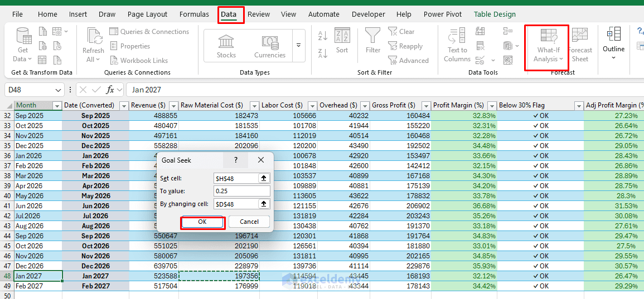Open the Below 30% Flag filter dropdown

click(579, 105)
